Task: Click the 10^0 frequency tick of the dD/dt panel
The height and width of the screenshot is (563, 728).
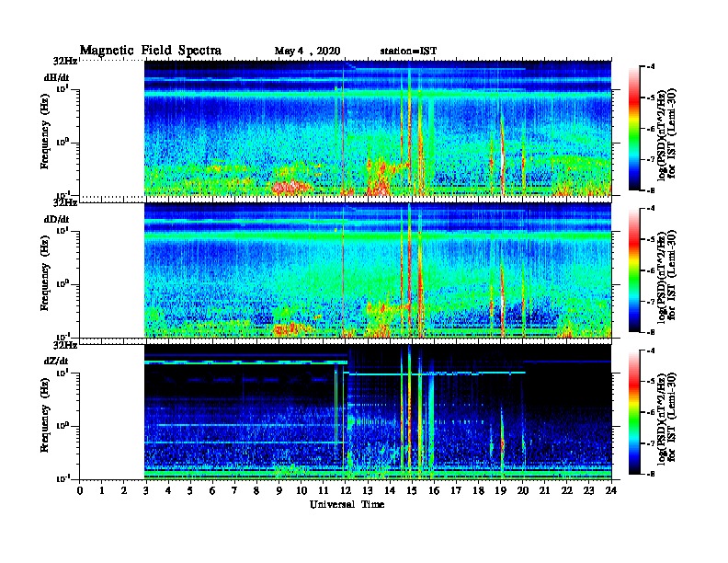Action: [63, 284]
